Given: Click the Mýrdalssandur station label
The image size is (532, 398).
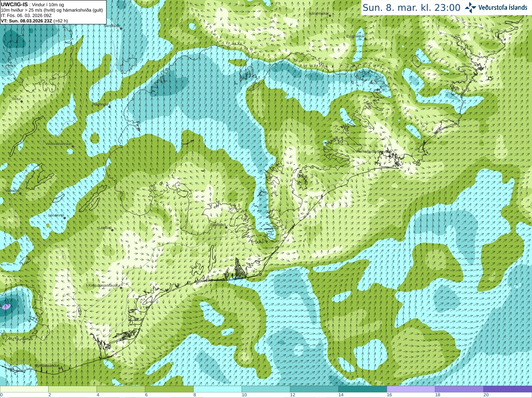Looking at the screenshot, I should point(47,365).
